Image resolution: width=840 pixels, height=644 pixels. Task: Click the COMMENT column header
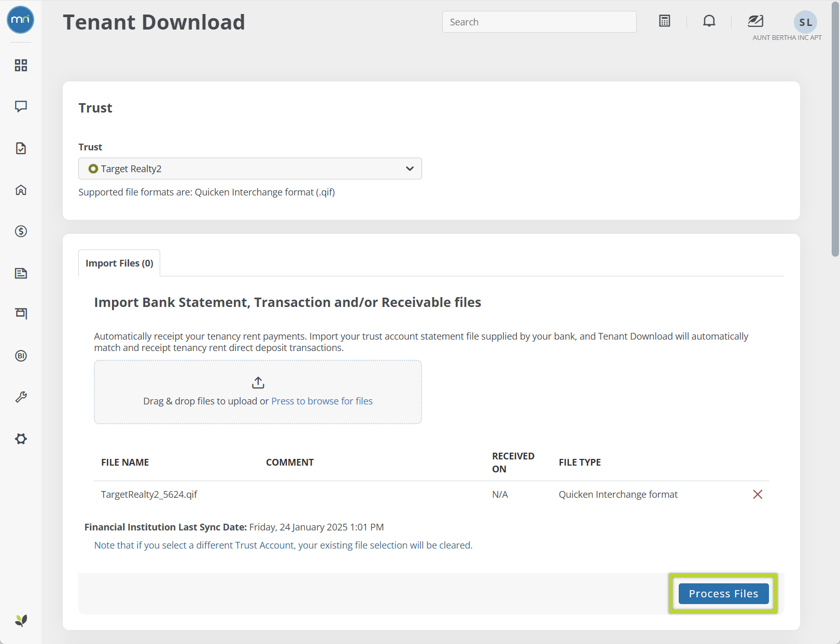(290, 463)
